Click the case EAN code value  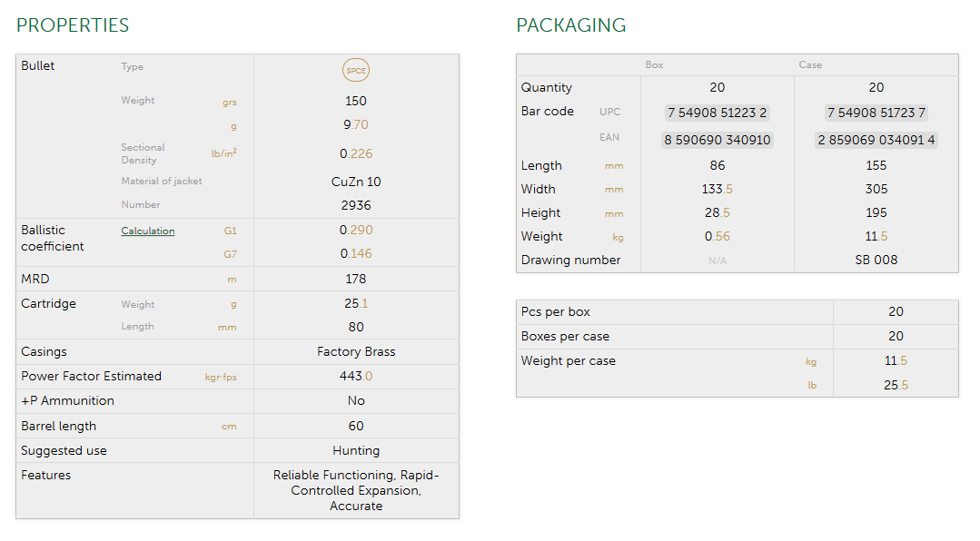click(876, 140)
